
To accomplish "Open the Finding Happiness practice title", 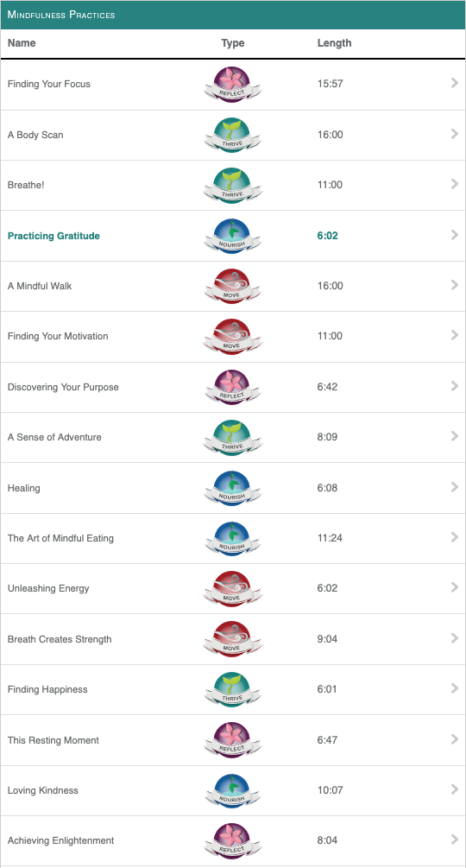I will [47, 690].
